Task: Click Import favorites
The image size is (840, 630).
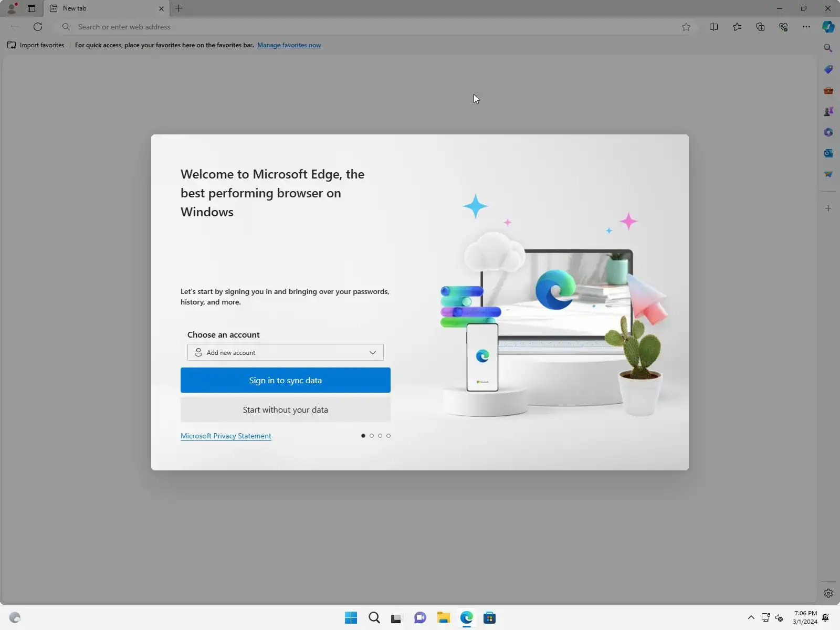Action: click(36, 45)
